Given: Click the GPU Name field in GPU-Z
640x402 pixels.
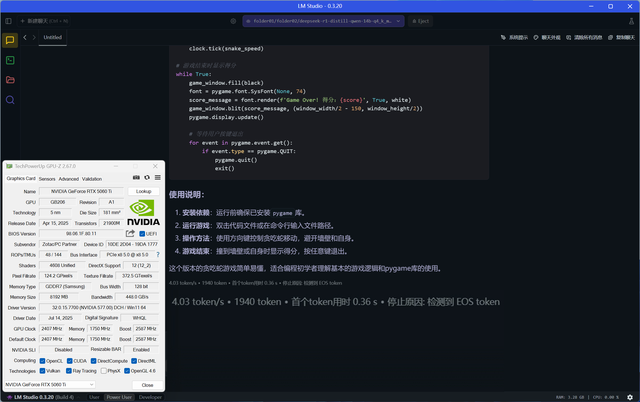Looking at the screenshot, I should coord(81,191).
